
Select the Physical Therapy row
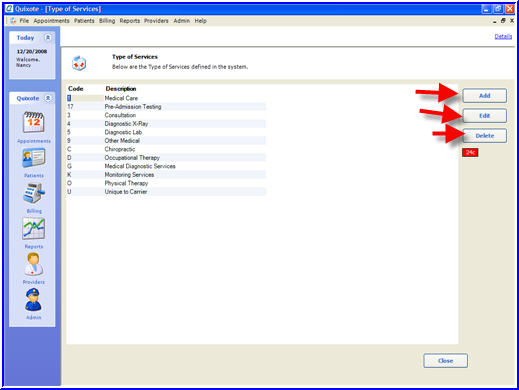pyautogui.click(x=166, y=183)
